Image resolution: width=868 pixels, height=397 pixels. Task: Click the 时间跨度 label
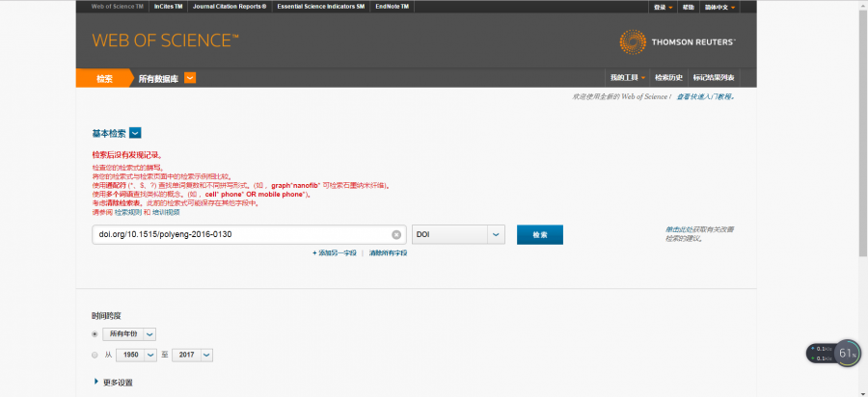[x=106, y=316]
